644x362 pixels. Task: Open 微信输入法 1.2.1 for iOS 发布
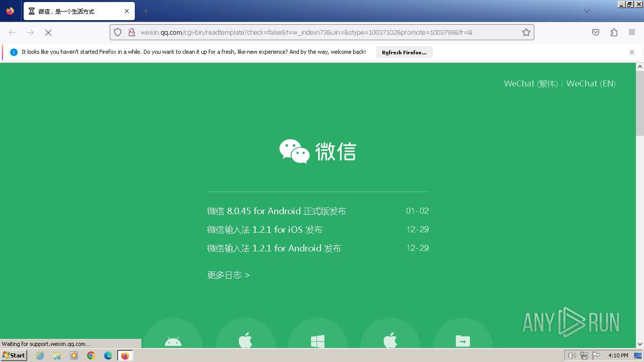(265, 230)
